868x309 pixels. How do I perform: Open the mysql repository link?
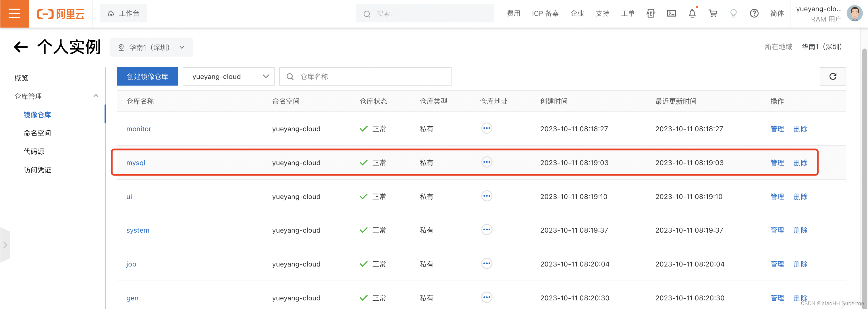[x=136, y=163]
